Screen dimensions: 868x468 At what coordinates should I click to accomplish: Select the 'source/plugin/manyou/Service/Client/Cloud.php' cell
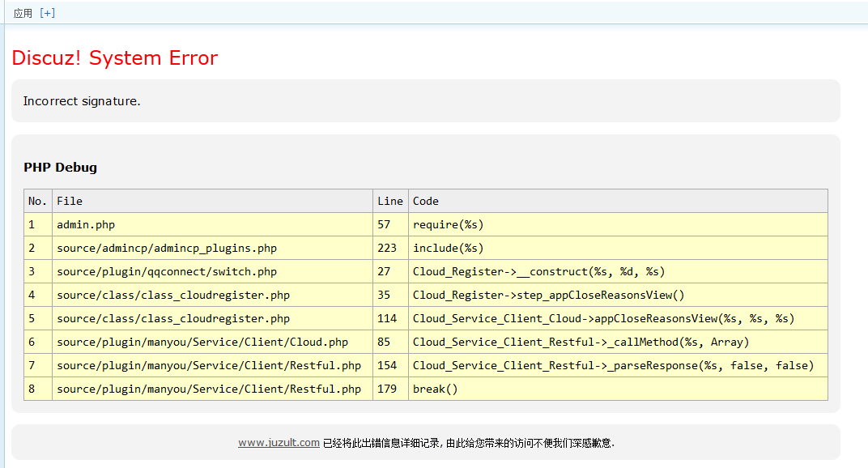[x=213, y=342]
